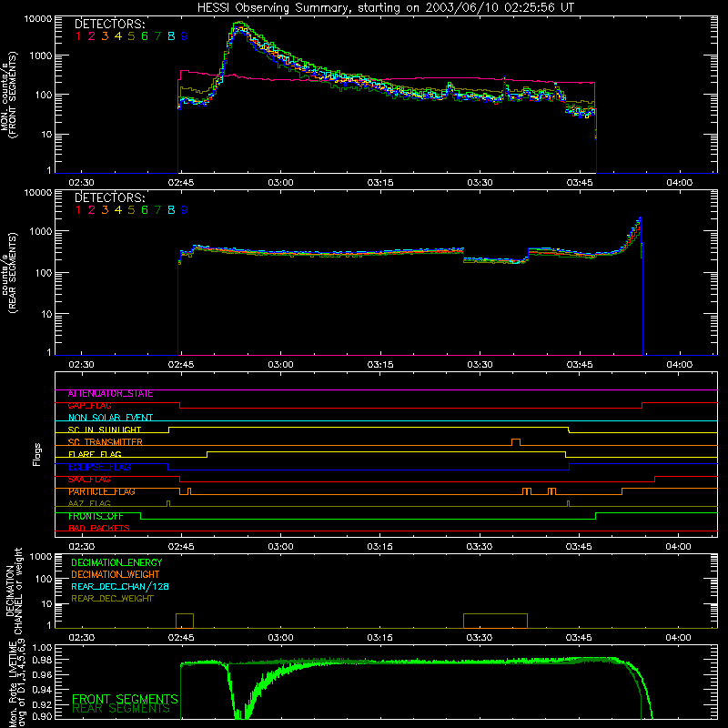This screenshot has height=728, width=728.
Task: Click the rear decimation weight box at 02:45
Action: pos(185,622)
